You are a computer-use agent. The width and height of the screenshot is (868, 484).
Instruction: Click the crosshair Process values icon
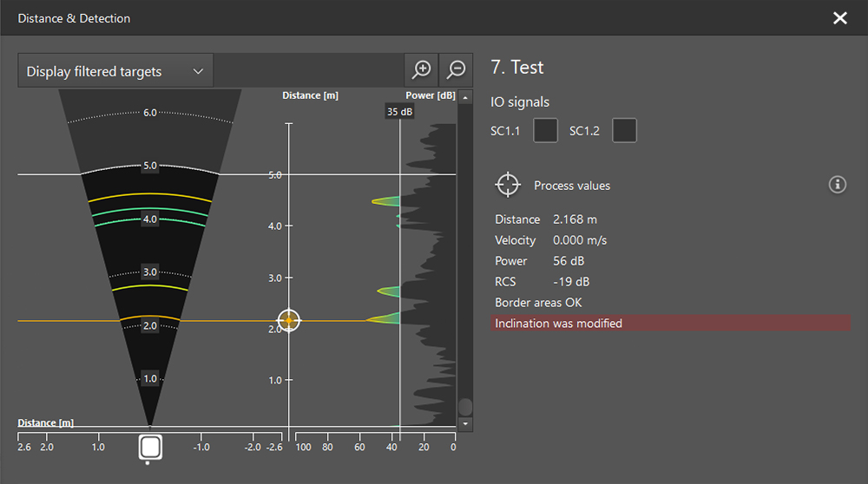507,185
